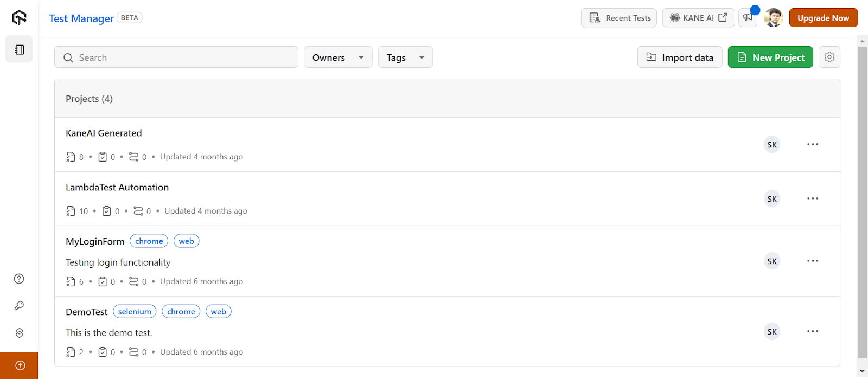Expand the Tags filter dropdown
868x379 pixels.
coord(405,57)
